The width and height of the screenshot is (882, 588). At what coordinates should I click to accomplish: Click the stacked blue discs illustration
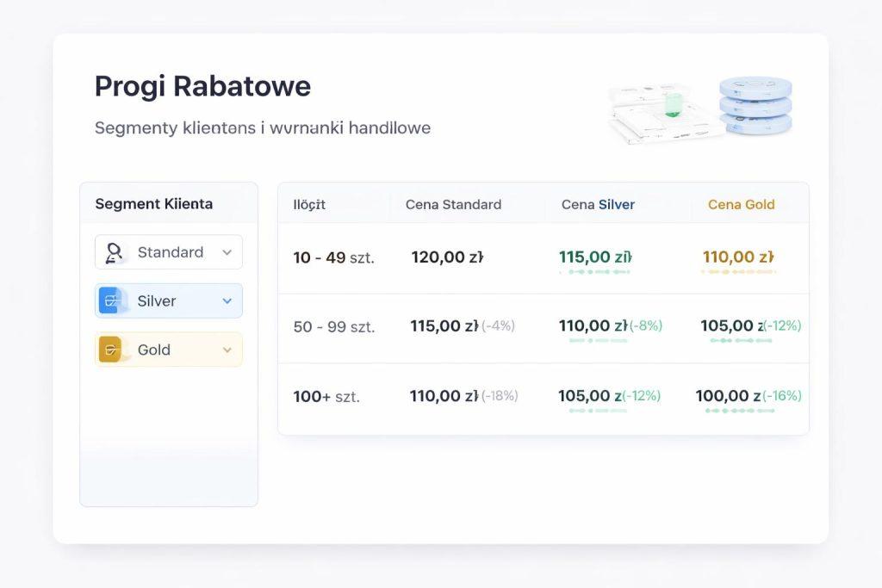click(755, 104)
